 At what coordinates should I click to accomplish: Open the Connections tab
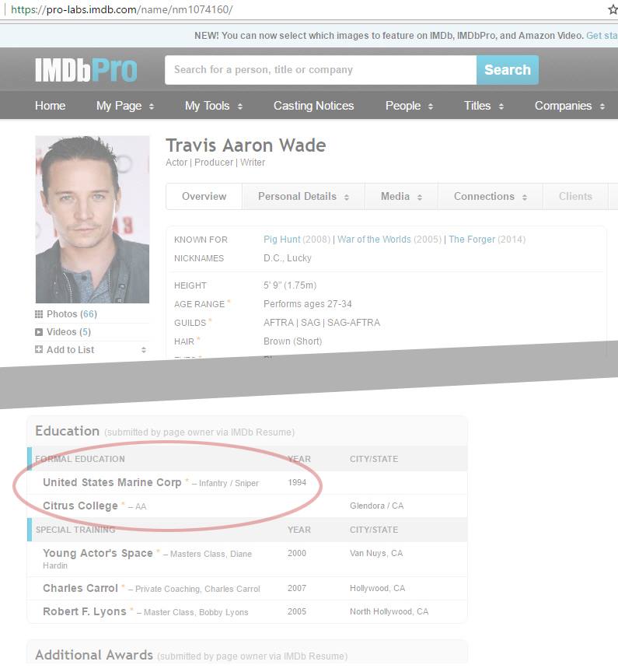(x=491, y=197)
